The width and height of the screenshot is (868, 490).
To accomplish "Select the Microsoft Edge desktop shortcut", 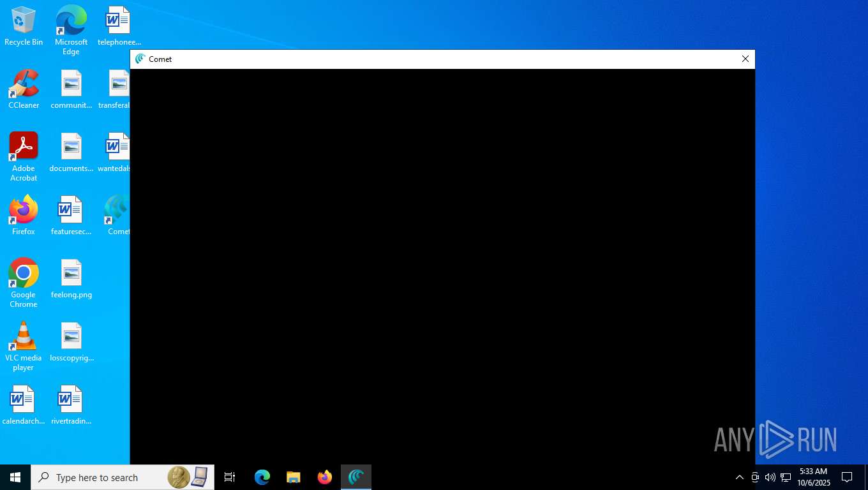I will 71,30.
